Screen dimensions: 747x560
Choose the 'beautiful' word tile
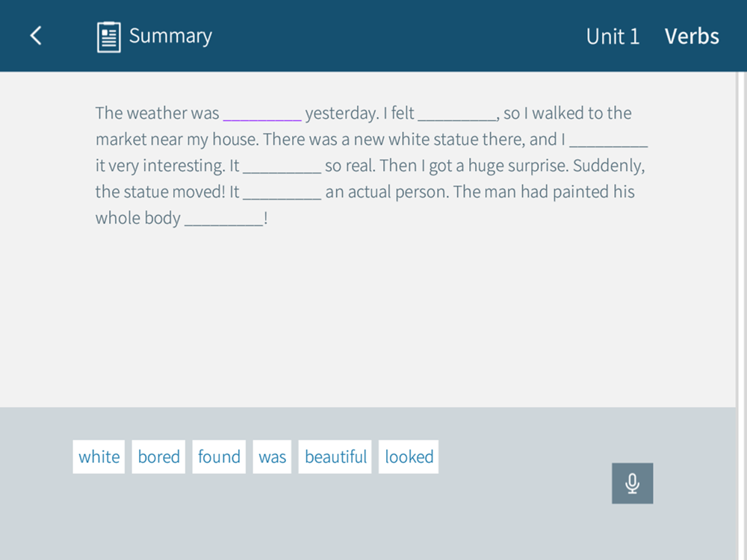click(335, 457)
